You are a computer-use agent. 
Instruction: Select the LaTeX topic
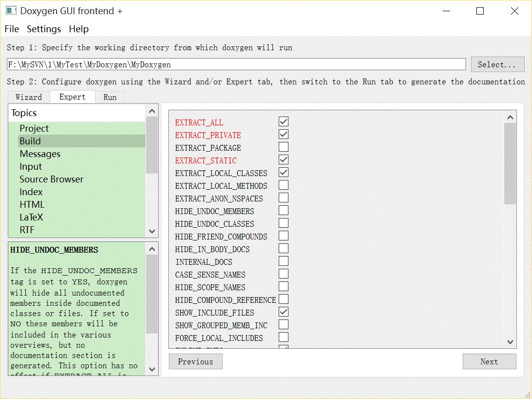82,217
